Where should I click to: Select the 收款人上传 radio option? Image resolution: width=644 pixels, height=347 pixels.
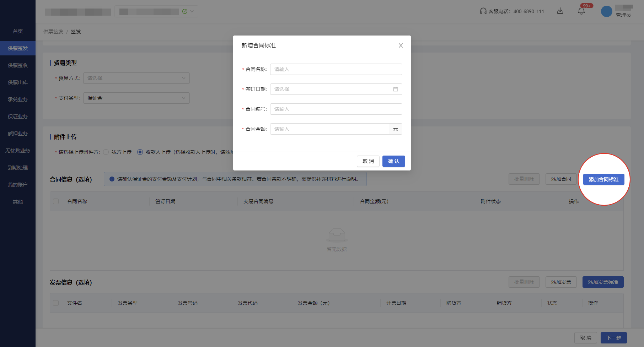click(140, 152)
